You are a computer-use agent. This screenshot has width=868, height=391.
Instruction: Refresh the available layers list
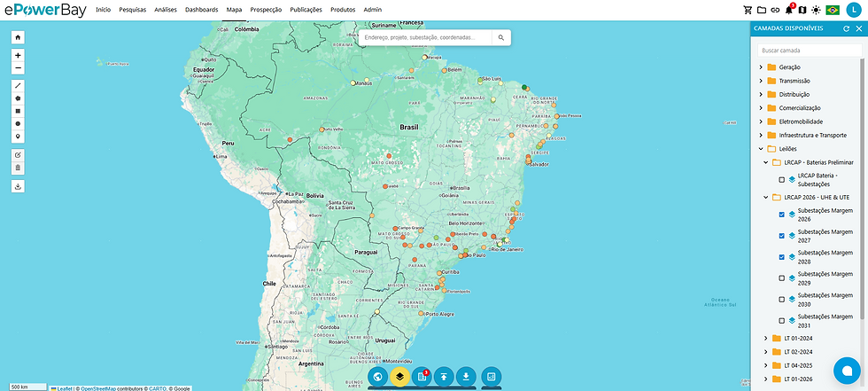pos(846,28)
